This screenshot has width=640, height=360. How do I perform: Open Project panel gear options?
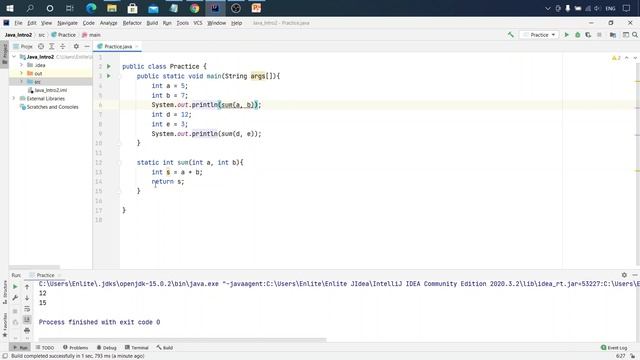76,47
